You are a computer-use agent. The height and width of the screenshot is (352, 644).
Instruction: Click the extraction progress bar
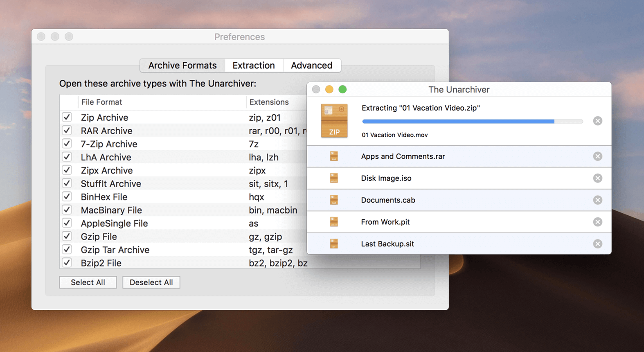tap(473, 121)
